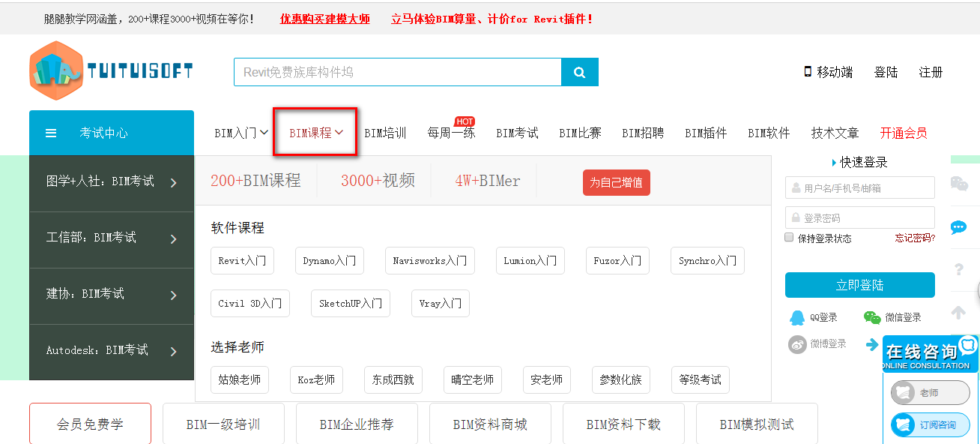Choose the 晴空老师 teacher tag
Viewport: 980px width, 444px height.
(472, 379)
